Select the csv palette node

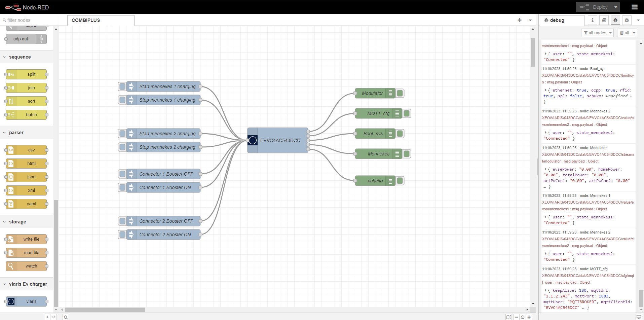[26, 150]
